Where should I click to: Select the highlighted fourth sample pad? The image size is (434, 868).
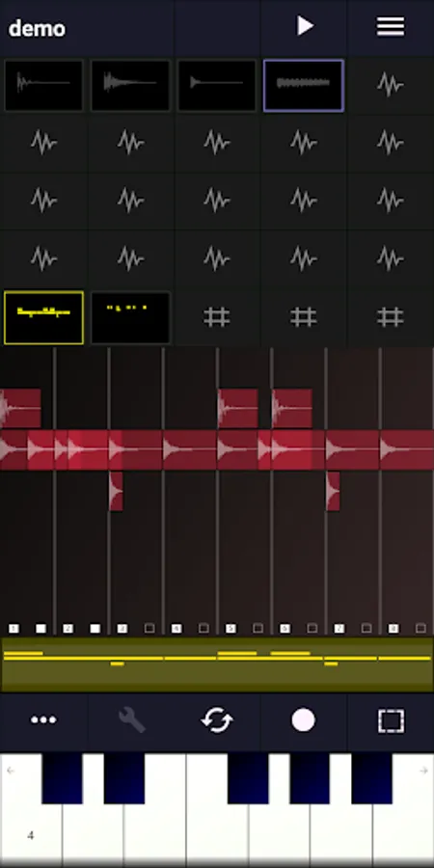point(304,86)
